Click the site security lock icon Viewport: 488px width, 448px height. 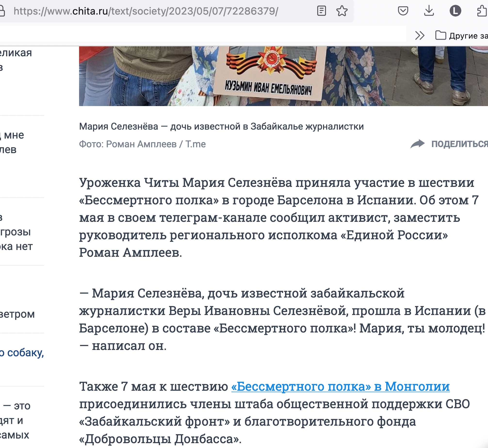2,11
